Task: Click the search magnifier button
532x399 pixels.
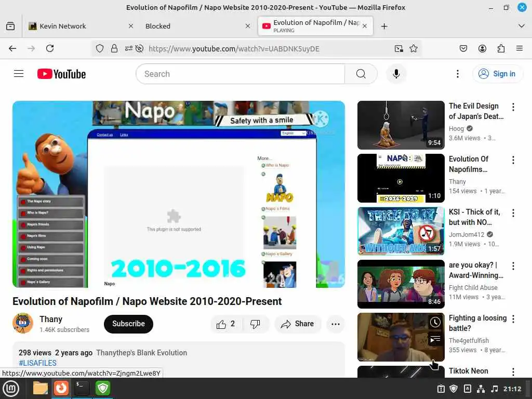Action: point(361,74)
